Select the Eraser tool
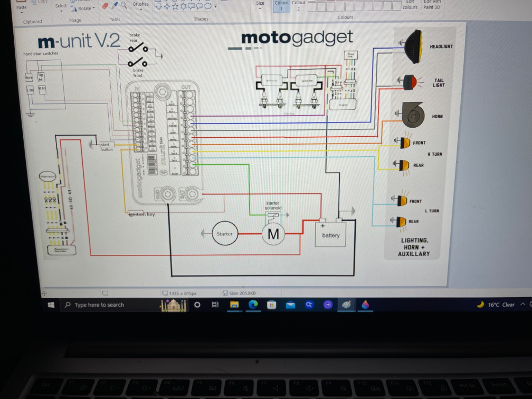 (105, 6)
